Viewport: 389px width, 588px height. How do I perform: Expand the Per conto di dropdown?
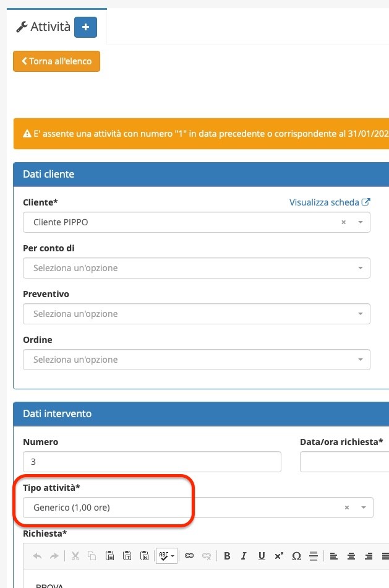[197, 268]
